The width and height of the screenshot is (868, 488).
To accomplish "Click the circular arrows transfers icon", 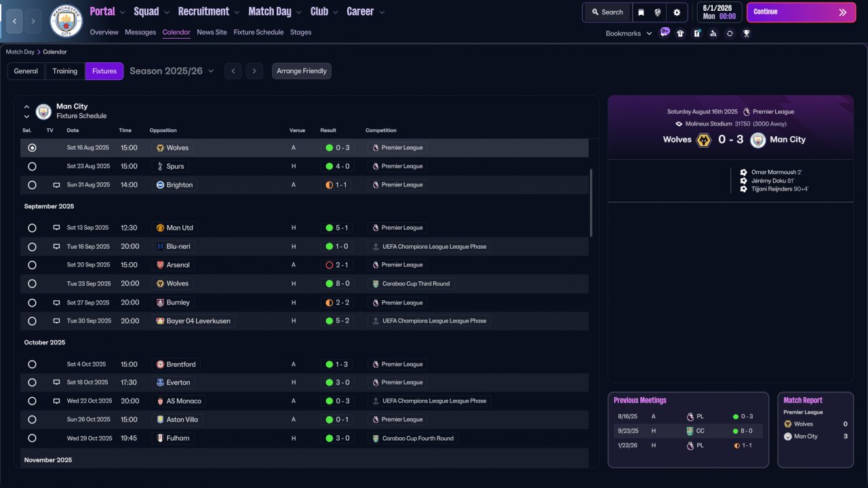I will tap(730, 33).
